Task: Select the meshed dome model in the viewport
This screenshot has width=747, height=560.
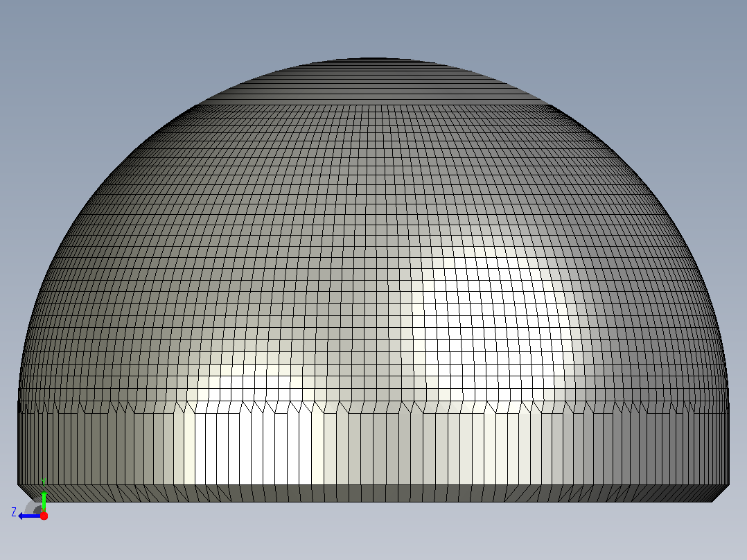Action: (373, 280)
